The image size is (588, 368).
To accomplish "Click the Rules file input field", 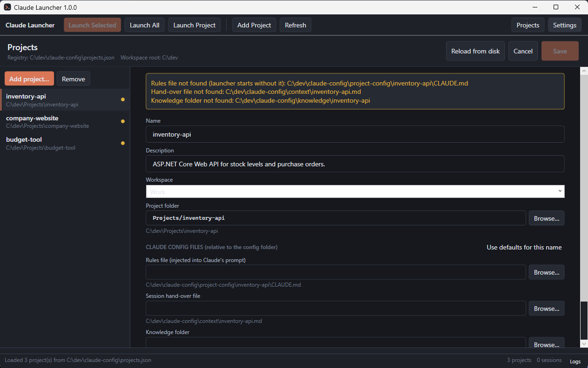I will tap(336, 272).
